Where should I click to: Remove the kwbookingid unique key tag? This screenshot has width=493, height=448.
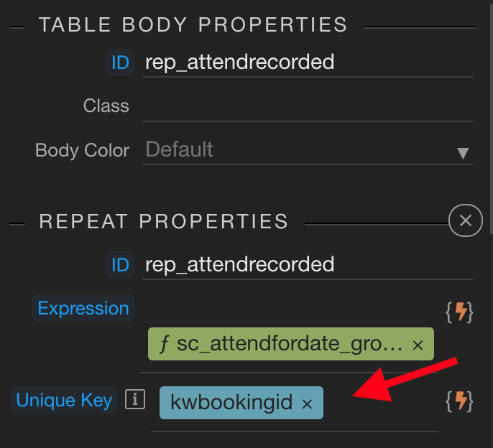(308, 404)
